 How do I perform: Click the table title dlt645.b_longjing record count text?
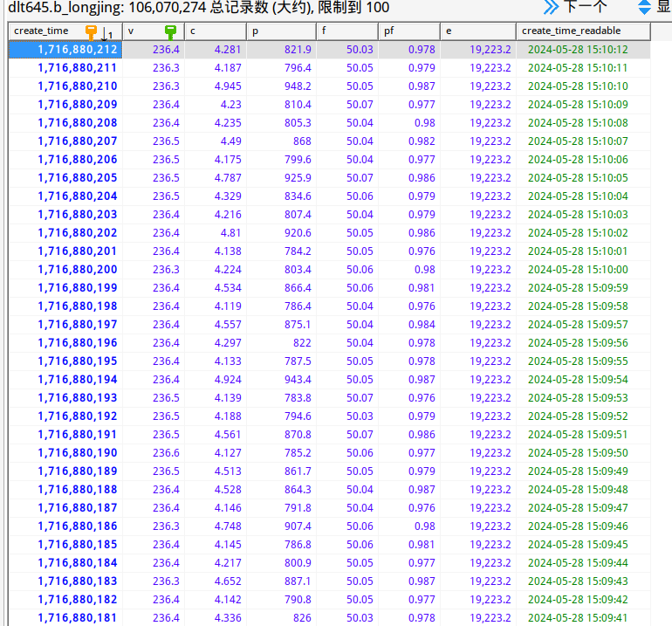coord(199,9)
